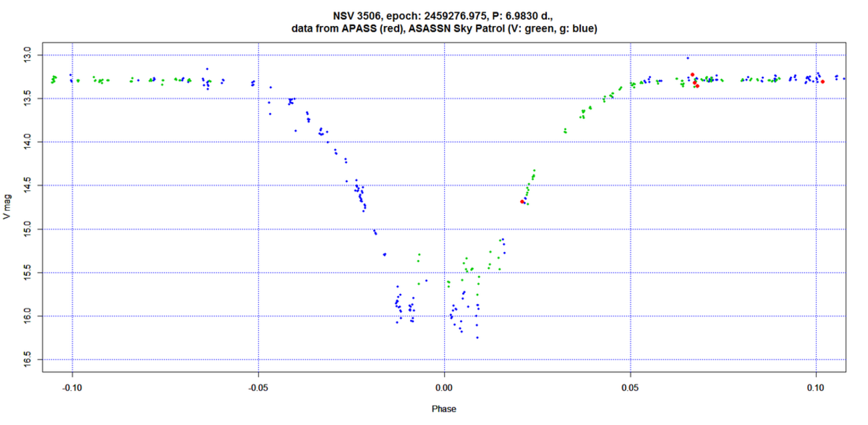Click the y-axis tick label '14.0'
Screen dimensions: 868x425
coord(26,142)
